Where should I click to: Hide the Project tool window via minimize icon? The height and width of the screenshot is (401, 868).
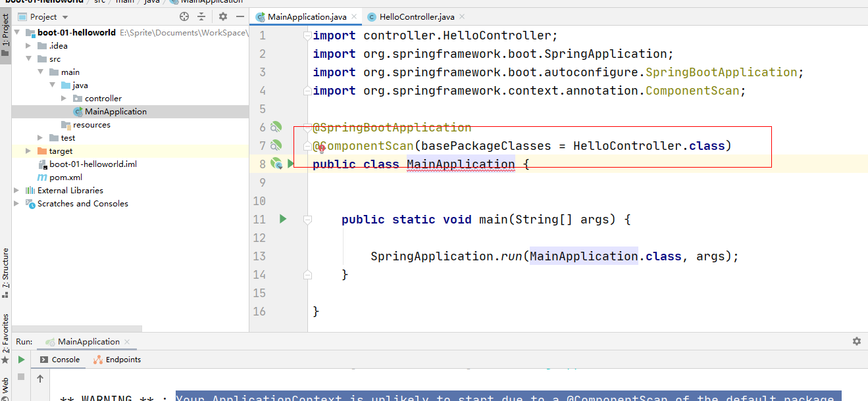point(240,16)
